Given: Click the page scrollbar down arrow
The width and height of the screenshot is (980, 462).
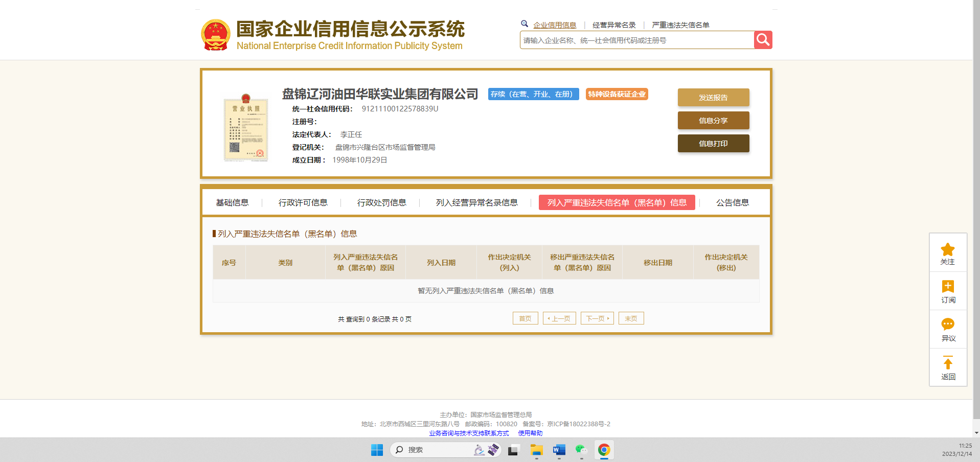Looking at the screenshot, I should pyautogui.click(x=976, y=433).
